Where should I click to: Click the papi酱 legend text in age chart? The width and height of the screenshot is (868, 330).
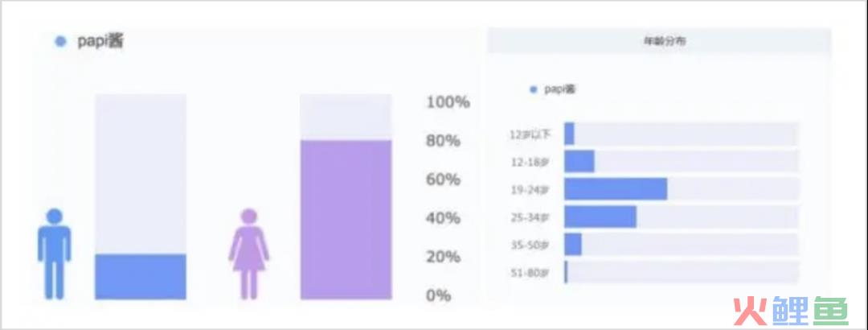pyautogui.click(x=559, y=89)
